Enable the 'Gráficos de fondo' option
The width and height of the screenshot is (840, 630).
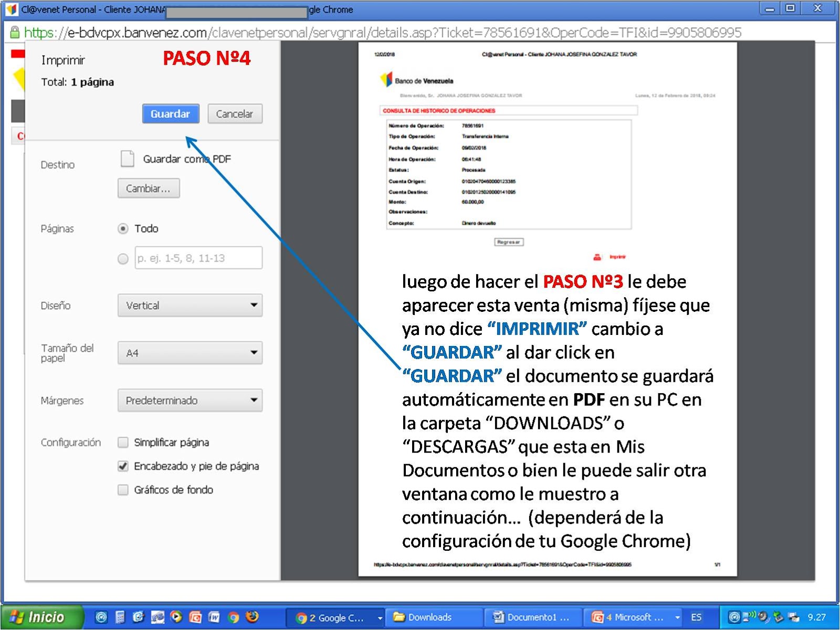[123, 490]
